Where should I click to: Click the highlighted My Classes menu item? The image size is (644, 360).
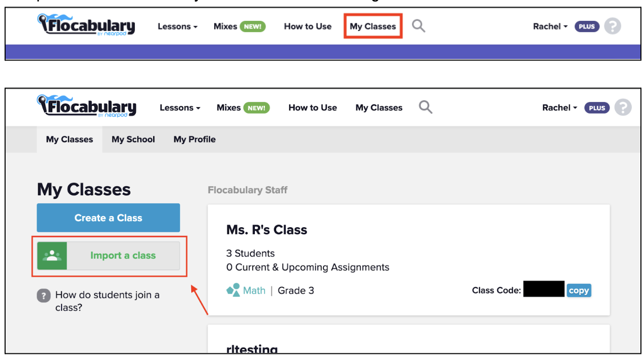373,26
